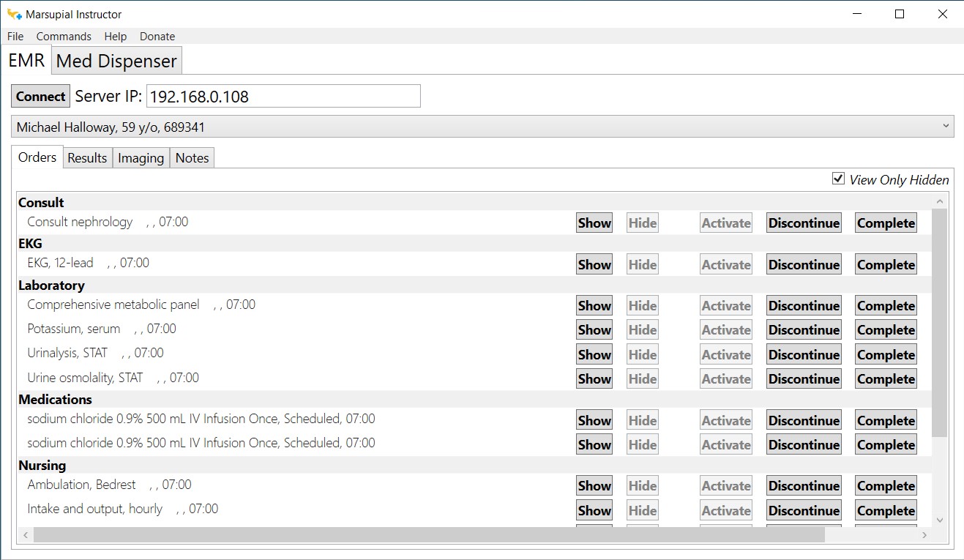Complete the Comprehensive metabolic panel order
Image resolution: width=964 pixels, height=560 pixels.
pos(886,305)
